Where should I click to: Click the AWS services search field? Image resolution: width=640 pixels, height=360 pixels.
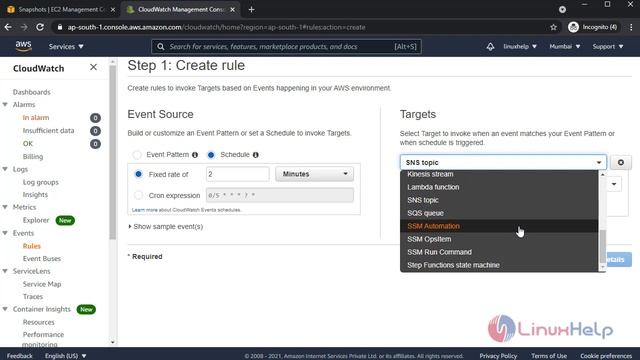click(x=286, y=47)
